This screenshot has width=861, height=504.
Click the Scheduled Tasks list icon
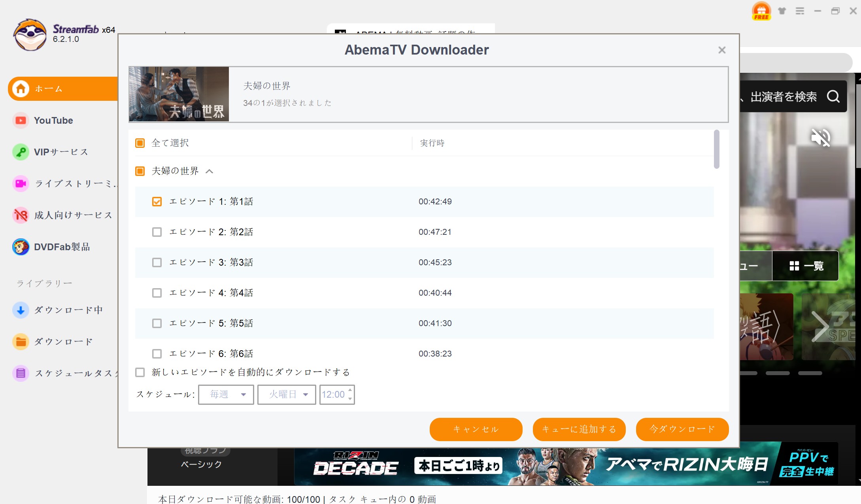tap(21, 373)
